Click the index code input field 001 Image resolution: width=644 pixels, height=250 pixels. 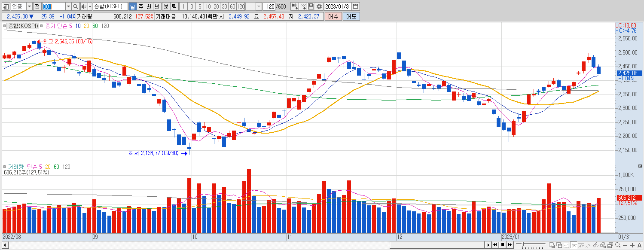coord(53,6)
